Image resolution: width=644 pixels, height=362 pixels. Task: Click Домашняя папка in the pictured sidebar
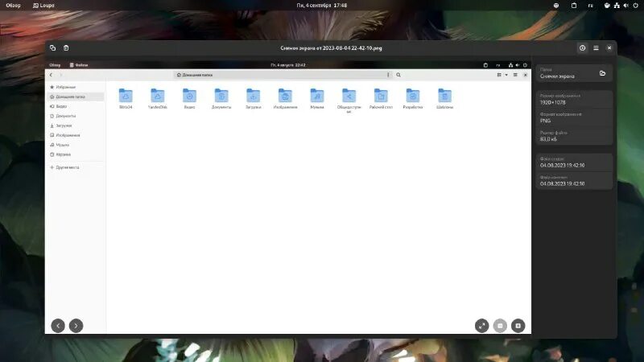tap(75, 97)
